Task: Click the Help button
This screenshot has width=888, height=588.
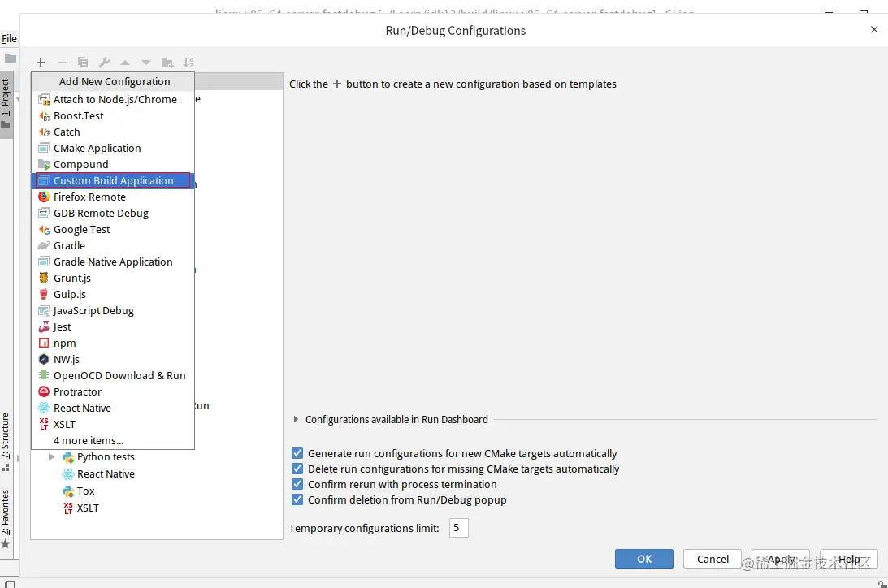Action: click(x=849, y=559)
